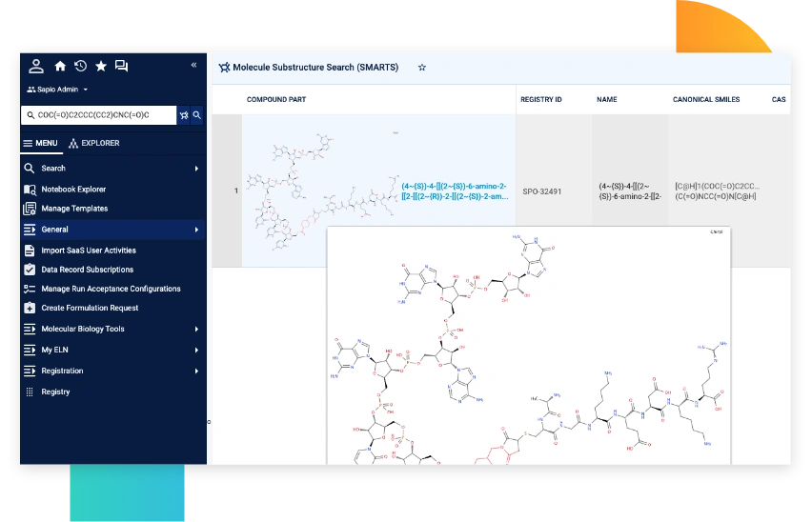The height and width of the screenshot is (522, 812).
Task: Sort by NAME column header
Action: pos(606,99)
